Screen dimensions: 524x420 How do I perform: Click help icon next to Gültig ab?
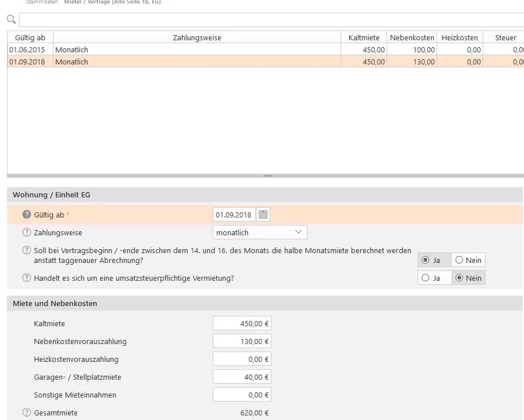click(26, 215)
